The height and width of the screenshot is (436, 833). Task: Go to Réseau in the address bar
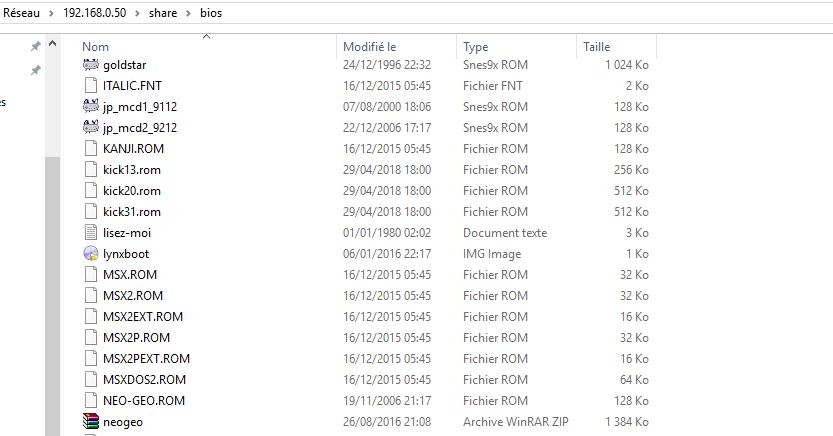pos(21,13)
